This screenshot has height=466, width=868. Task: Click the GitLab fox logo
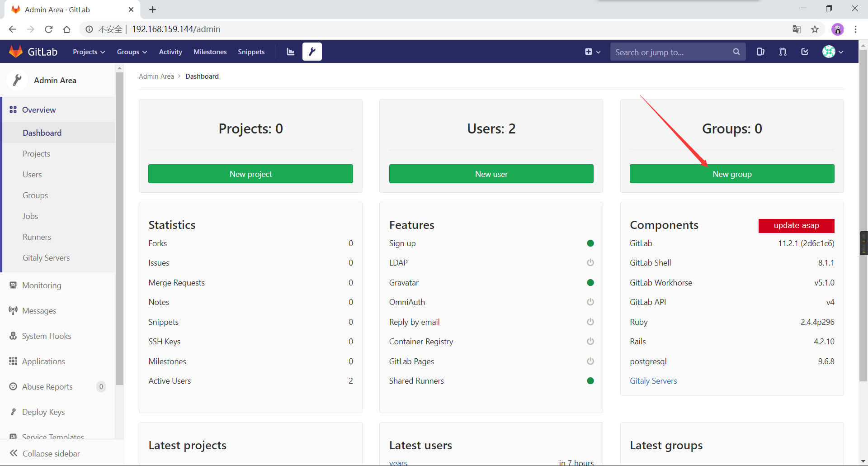(x=16, y=52)
